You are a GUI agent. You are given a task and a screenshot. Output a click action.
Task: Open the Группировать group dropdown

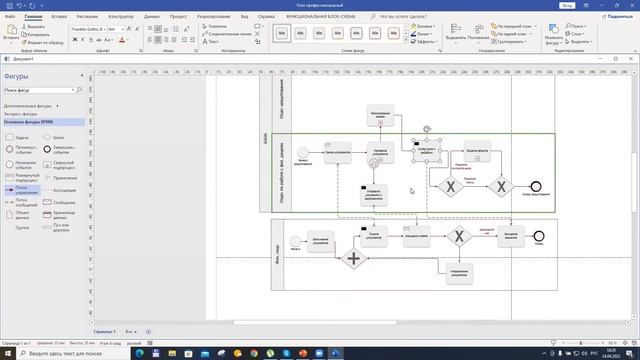coord(509,41)
